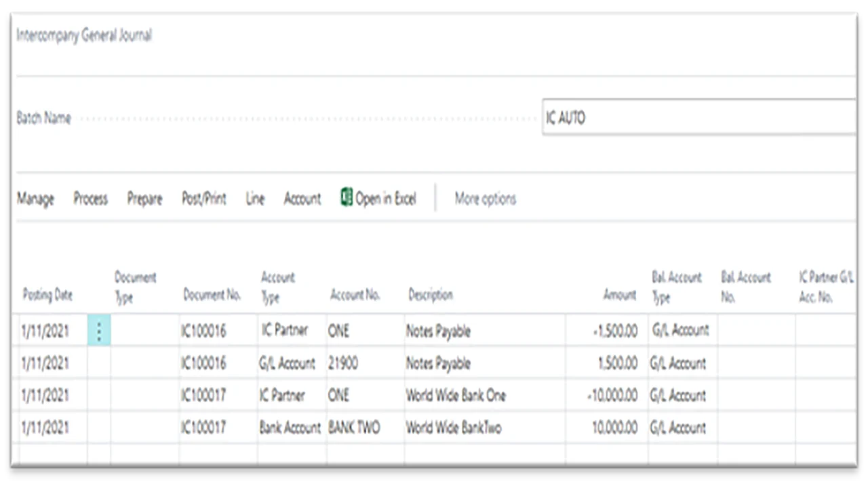Open the Process menu
868x488 pixels.
pyautogui.click(x=91, y=199)
